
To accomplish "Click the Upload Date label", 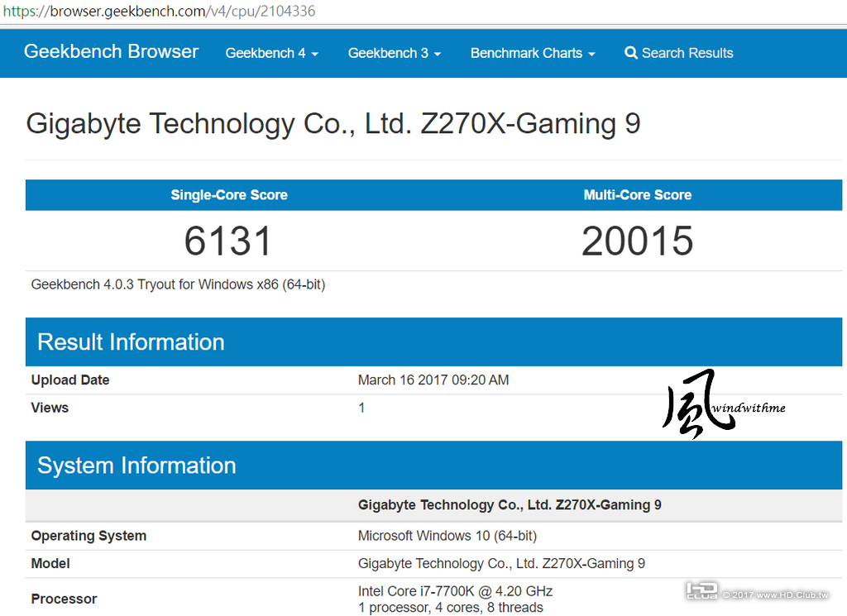I will [x=70, y=380].
